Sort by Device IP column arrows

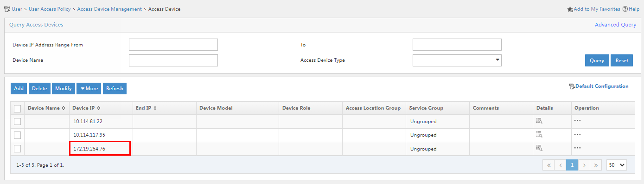click(98, 108)
